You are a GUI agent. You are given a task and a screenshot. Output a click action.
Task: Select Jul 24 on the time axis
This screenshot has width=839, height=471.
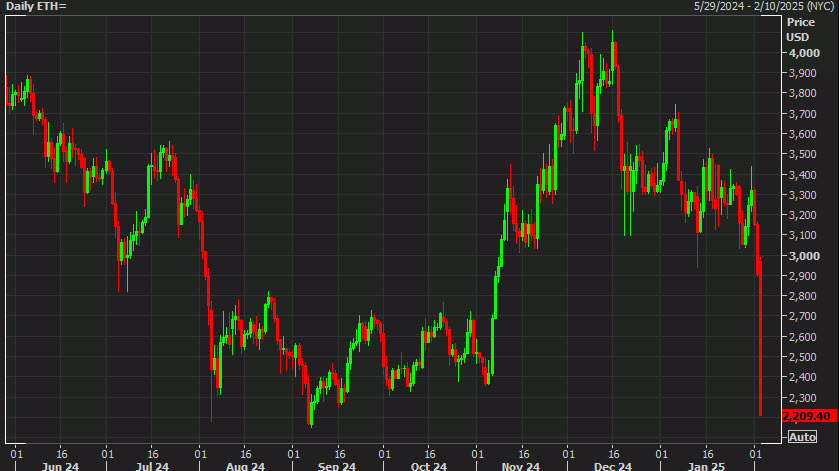click(x=152, y=465)
